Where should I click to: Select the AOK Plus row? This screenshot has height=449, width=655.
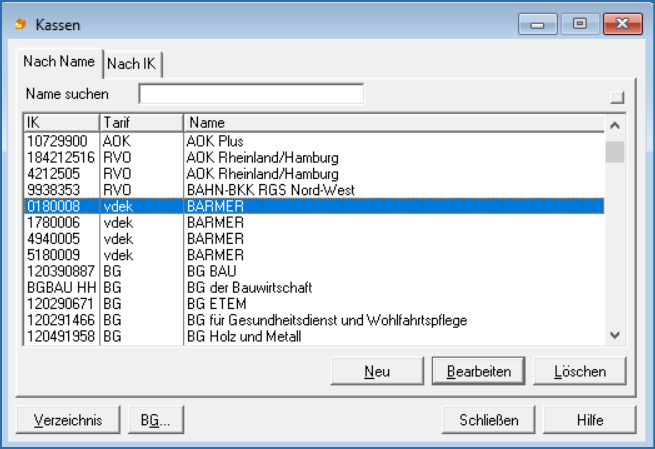point(314,141)
